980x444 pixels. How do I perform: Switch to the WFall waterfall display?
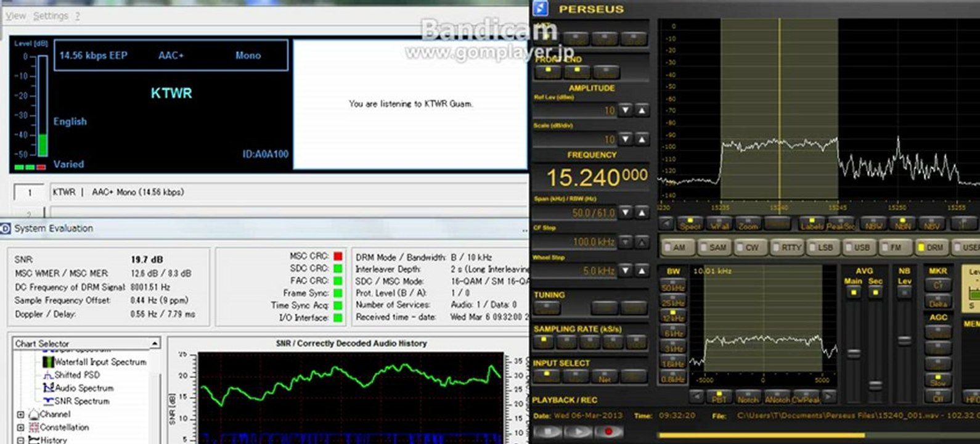719,223
